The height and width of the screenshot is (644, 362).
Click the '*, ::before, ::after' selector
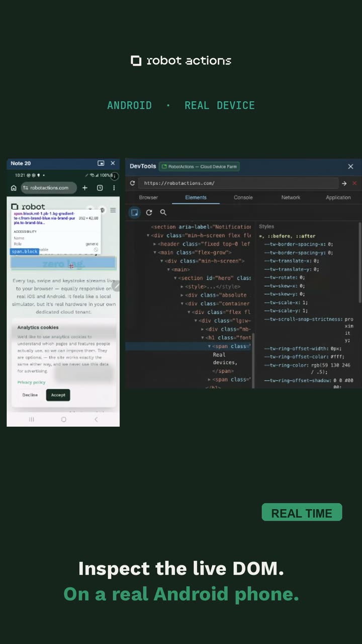pyautogui.click(x=287, y=236)
